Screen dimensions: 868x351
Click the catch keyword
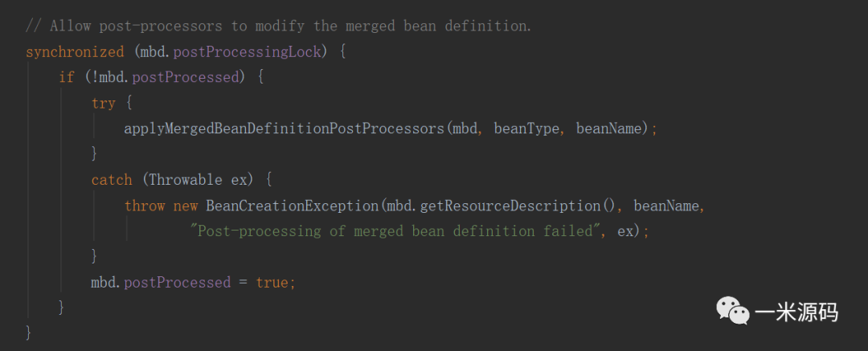(112, 180)
